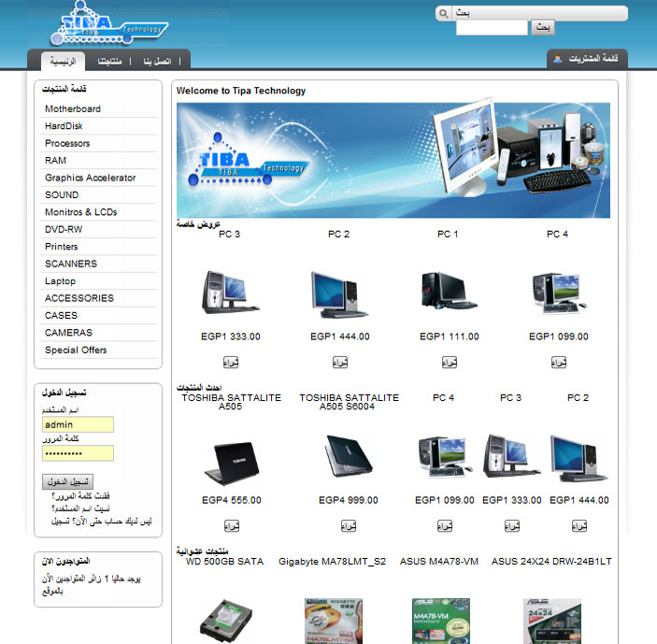Select the الرئيسية home tab
Viewport: 657px width, 644px height.
pyautogui.click(x=63, y=61)
